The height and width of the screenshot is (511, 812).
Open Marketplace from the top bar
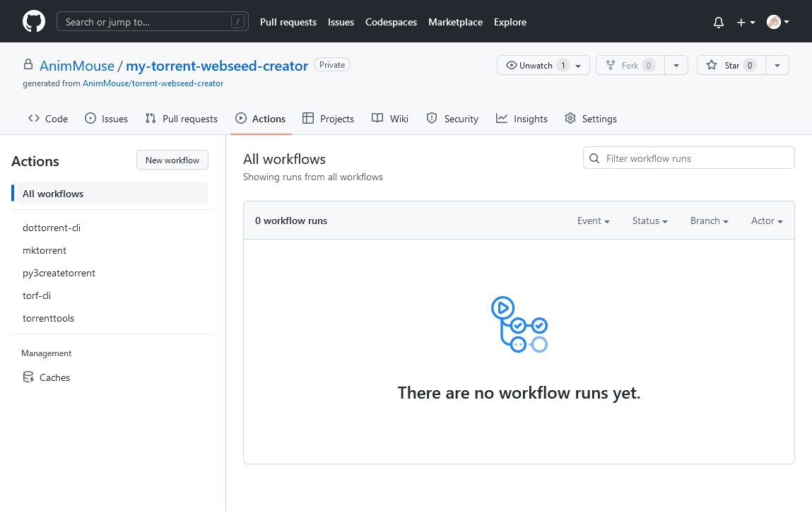tap(455, 22)
